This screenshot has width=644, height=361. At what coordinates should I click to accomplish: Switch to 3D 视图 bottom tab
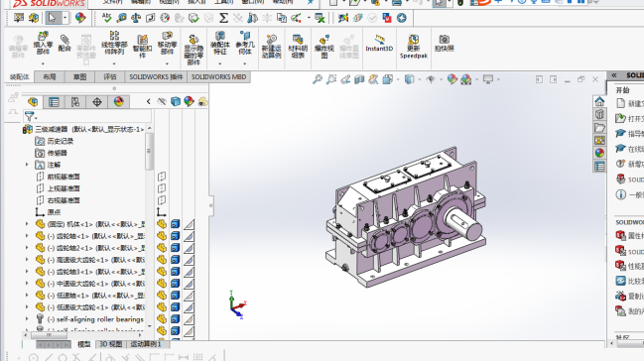pos(111,344)
